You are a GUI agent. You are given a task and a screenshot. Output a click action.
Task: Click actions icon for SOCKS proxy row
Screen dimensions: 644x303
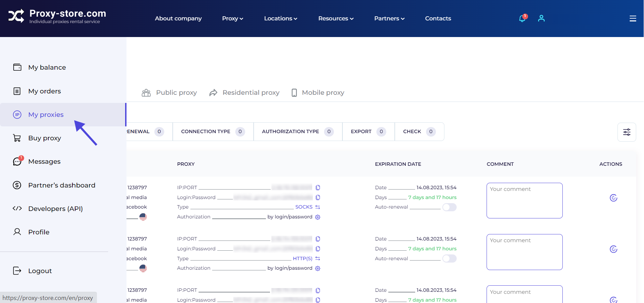613,198
